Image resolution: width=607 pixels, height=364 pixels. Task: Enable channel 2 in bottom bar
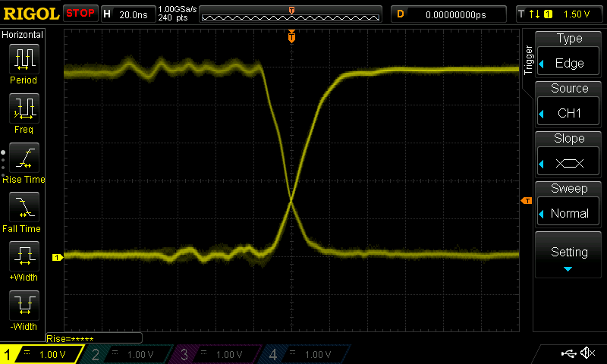[127, 354]
